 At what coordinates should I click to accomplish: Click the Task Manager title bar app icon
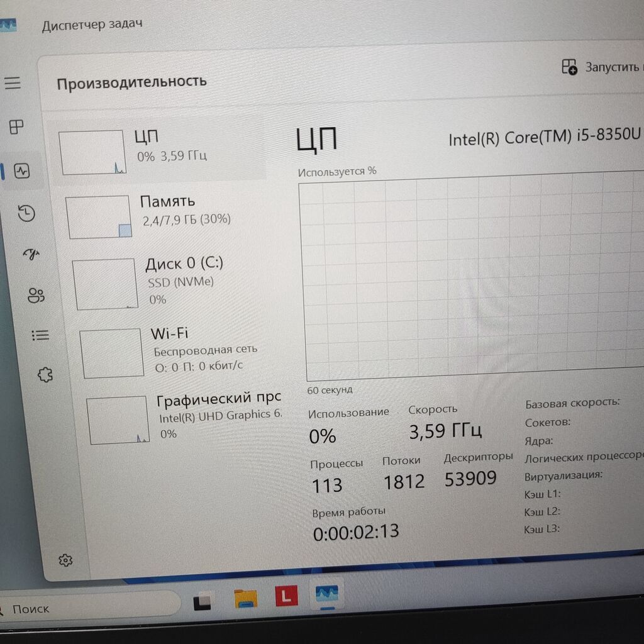coord(8,26)
